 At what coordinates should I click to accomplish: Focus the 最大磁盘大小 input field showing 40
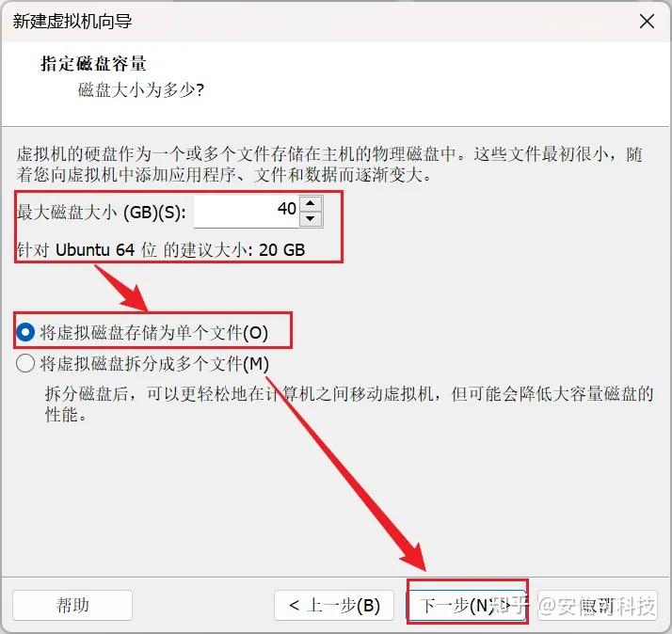click(x=247, y=212)
